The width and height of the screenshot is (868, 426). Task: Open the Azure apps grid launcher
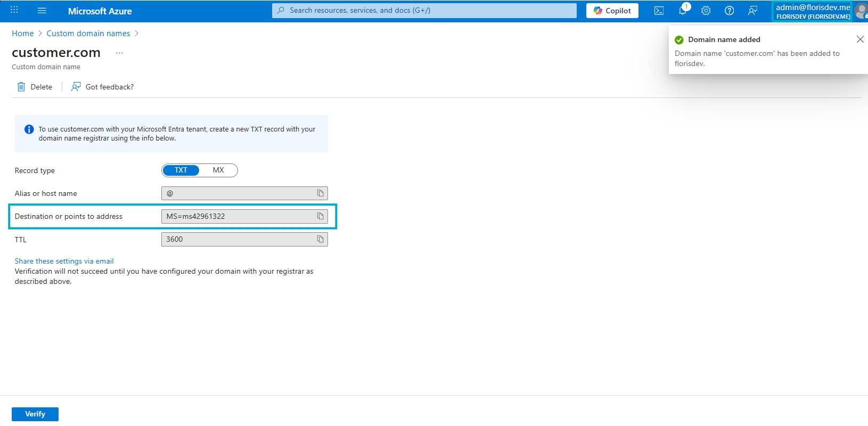point(14,10)
